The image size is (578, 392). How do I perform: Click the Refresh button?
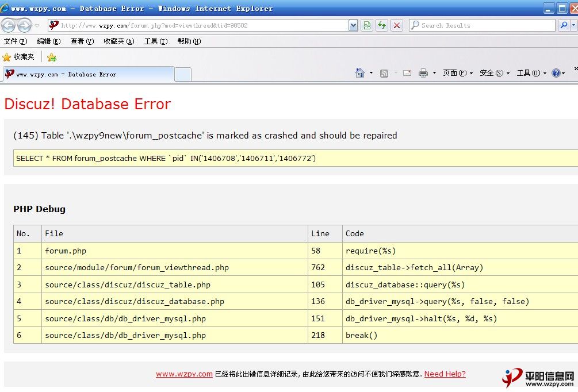382,25
